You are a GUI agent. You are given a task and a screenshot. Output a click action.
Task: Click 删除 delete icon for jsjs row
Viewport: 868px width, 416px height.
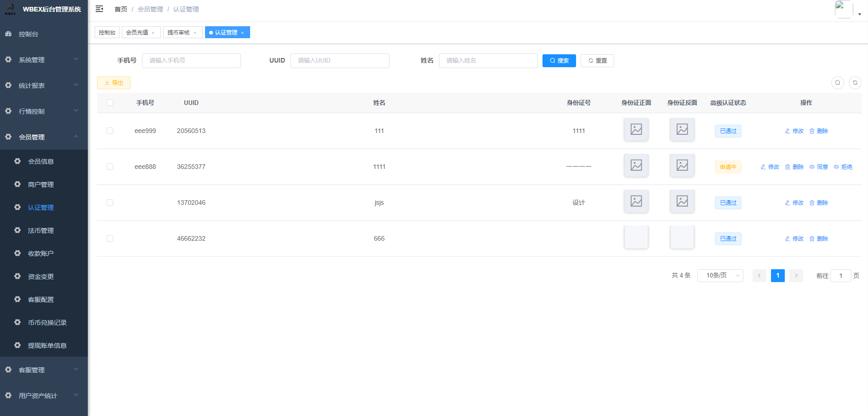click(x=818, y=203)
